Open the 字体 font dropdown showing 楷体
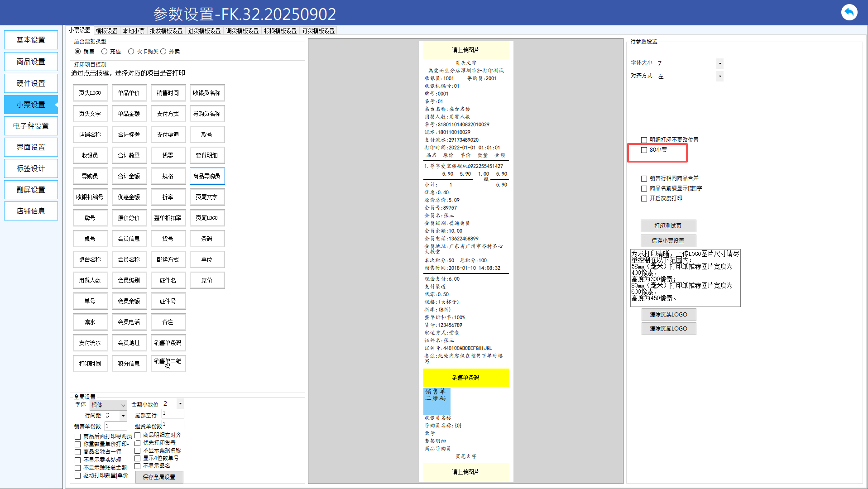Screen dimensions: 868x489 [x=108, y=405]
